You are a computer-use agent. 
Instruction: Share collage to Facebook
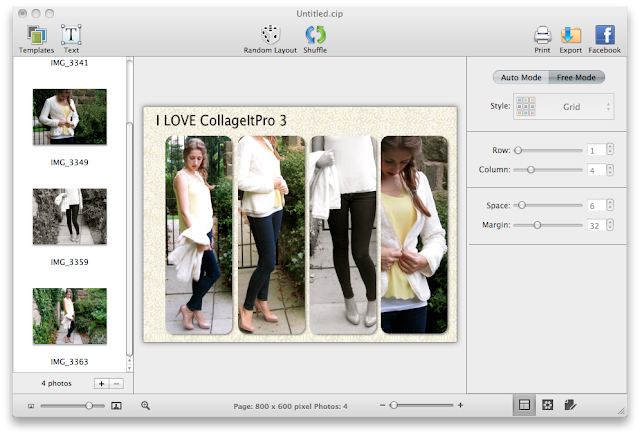(x=604, y=39)
